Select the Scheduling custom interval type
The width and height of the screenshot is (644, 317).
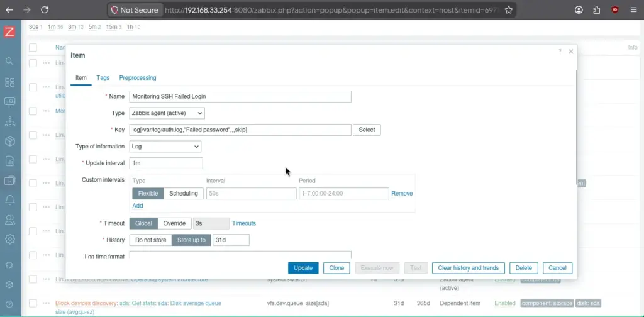[183, 193]
